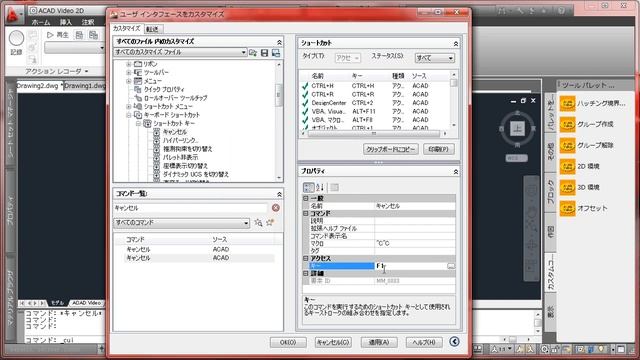Image resolution: width=640 pixels, height=360 pixels.
Task: Click the Apply (適用) button
Action: tap(379, 342)
